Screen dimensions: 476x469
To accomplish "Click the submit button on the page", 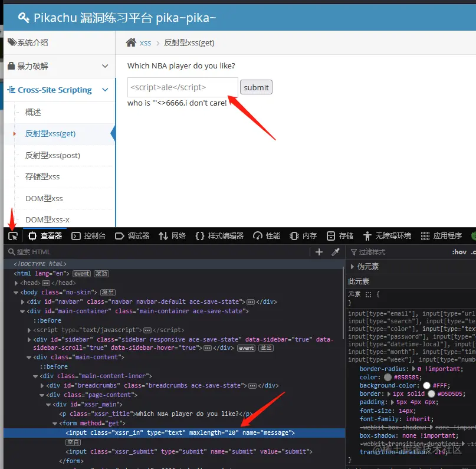I will 256,87.
